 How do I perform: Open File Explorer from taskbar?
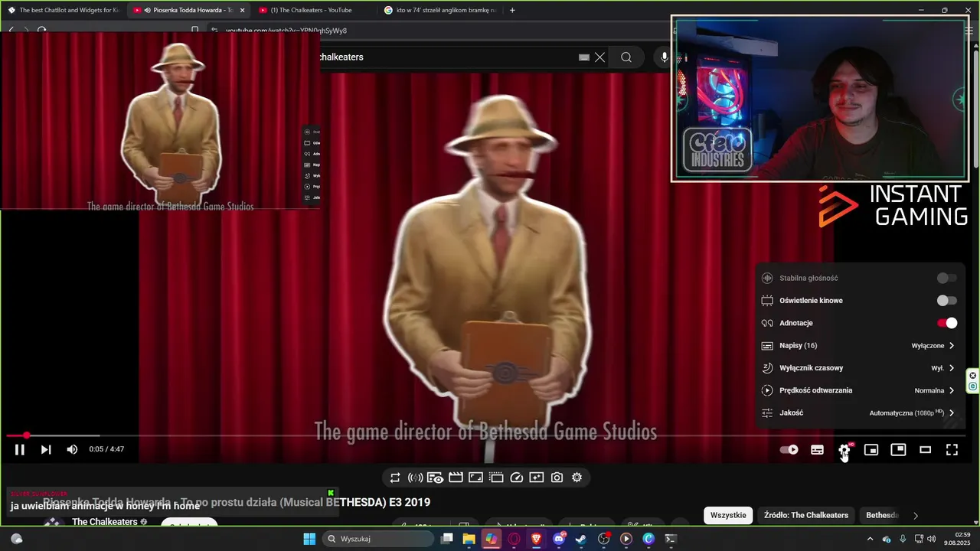(x=469, y=539)
